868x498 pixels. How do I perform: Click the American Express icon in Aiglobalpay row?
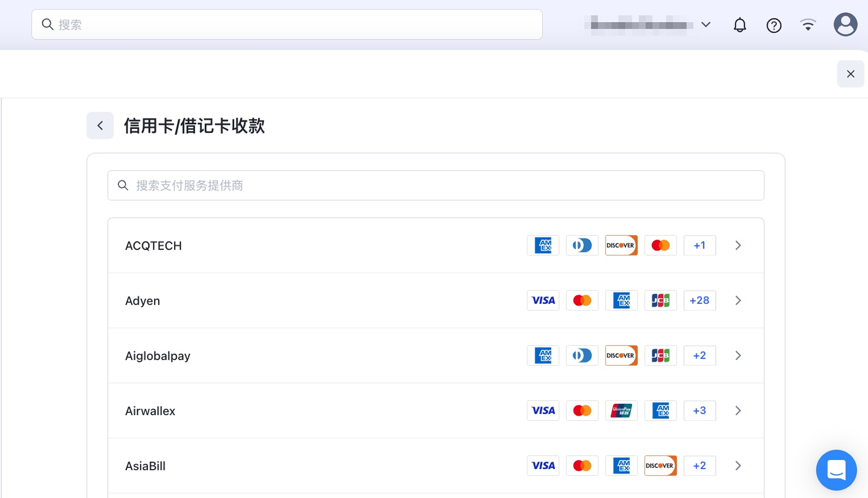click(x=543, y=356)
